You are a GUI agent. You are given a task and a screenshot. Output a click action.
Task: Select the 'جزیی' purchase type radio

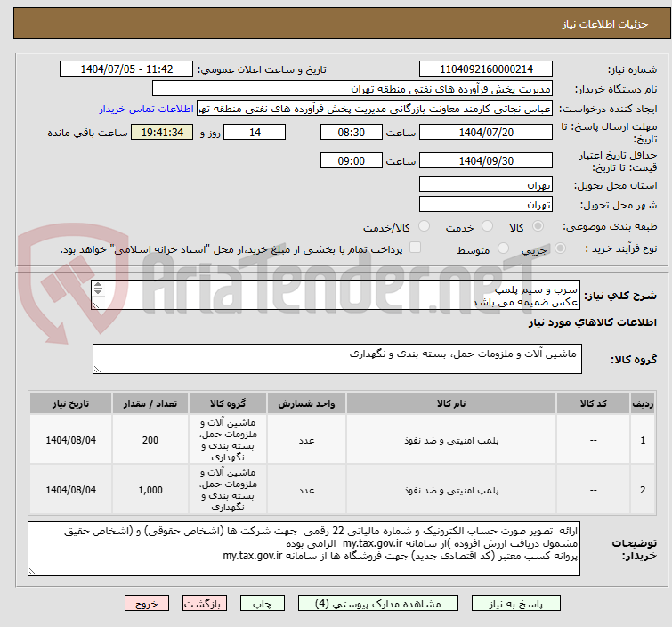pyautogui.click(x=547, y=249)
